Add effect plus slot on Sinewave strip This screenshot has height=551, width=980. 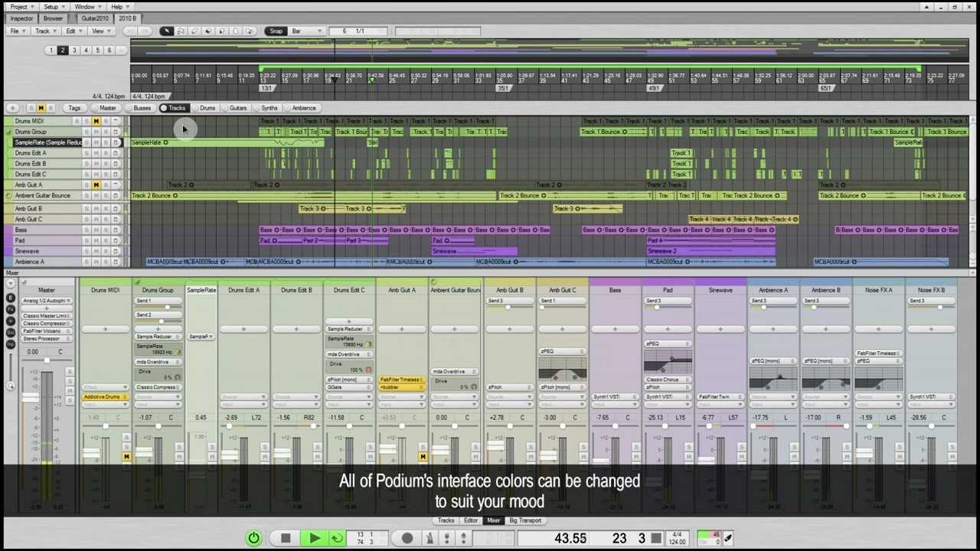click(720, 329)
